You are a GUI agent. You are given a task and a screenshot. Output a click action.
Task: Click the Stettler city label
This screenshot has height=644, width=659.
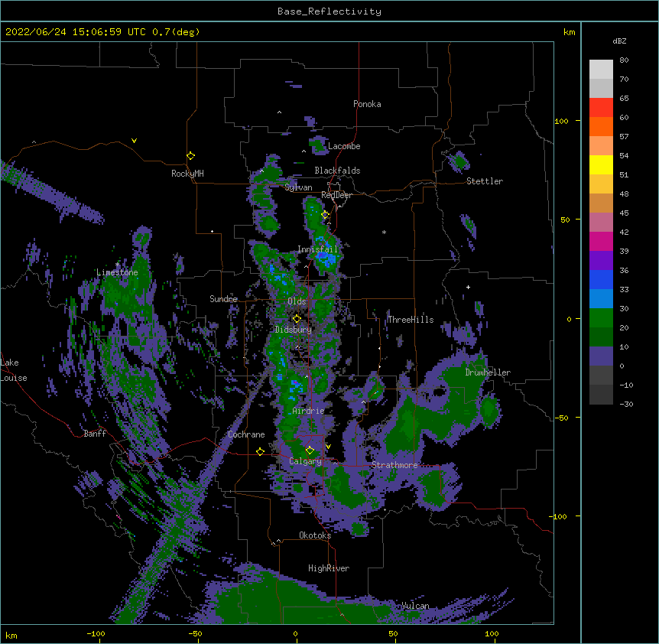pyautogui.click(x=485, y=181)
